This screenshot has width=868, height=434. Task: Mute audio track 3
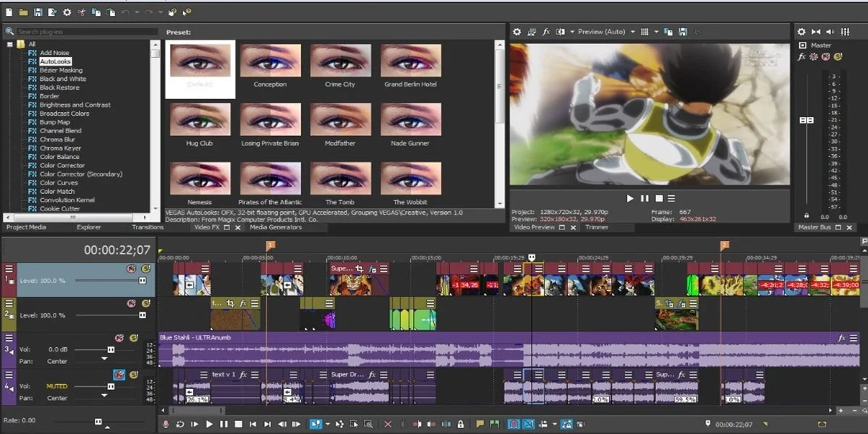click(x=119, y=338)
